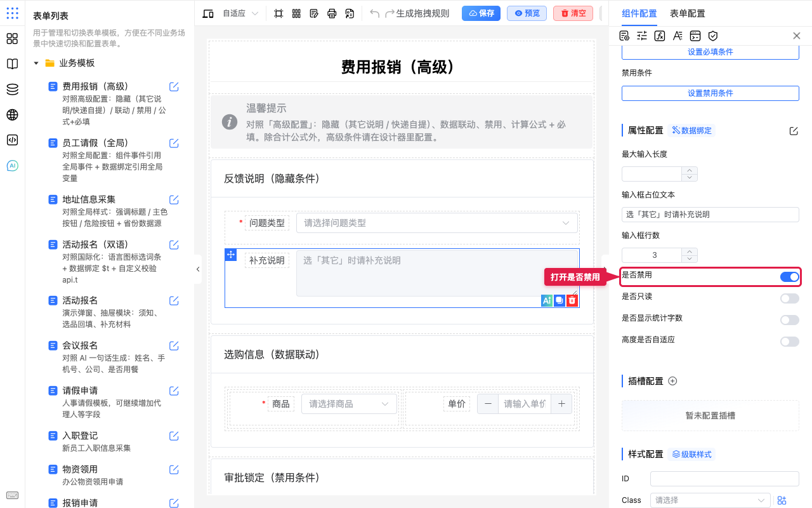Turn off the 是否禁用 switch

(790, 277)
